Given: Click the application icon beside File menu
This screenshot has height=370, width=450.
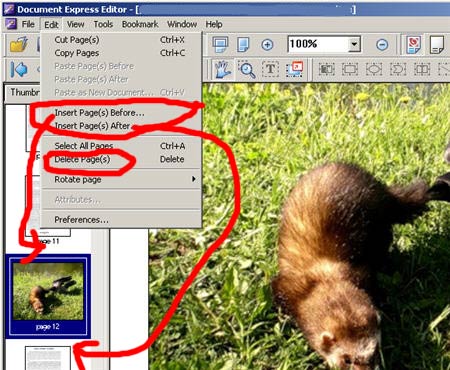Looking at the screenshot, I should coord(11,24).
